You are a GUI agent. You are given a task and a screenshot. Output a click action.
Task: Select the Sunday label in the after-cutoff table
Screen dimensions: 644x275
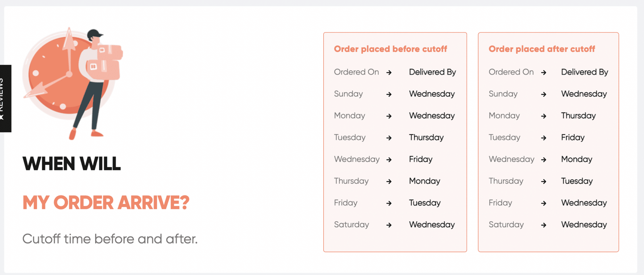click(503, 94)
